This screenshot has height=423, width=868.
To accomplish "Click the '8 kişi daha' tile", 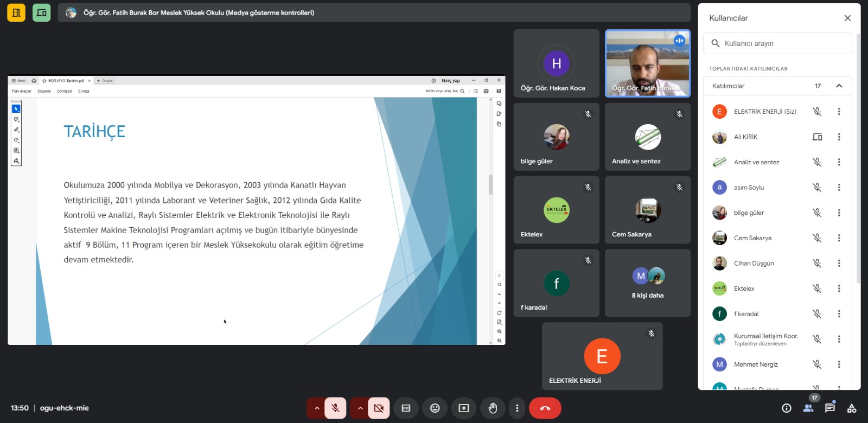I will (647, 283).
